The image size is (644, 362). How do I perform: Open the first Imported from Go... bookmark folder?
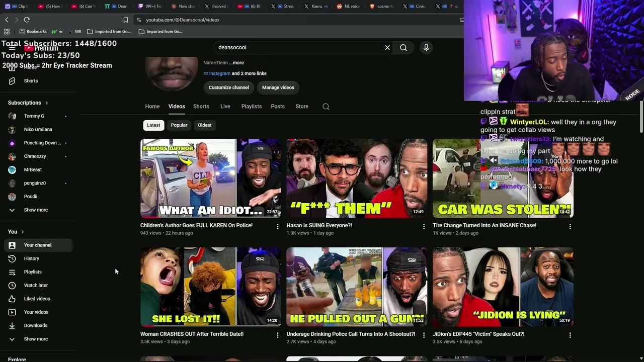(109, 31)
